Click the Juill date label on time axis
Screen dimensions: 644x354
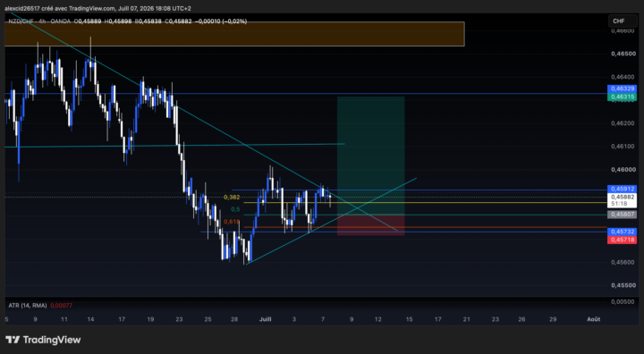[x=266, y=319]
